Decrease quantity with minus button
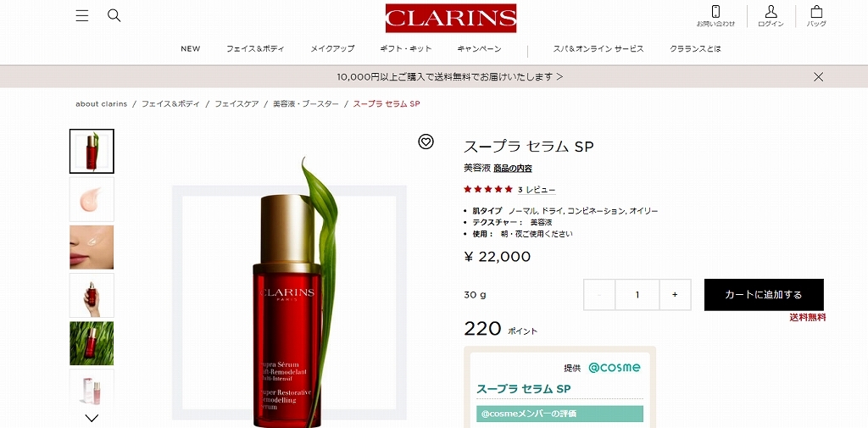This screenshot has height=428, width=868. click(599, 295)
